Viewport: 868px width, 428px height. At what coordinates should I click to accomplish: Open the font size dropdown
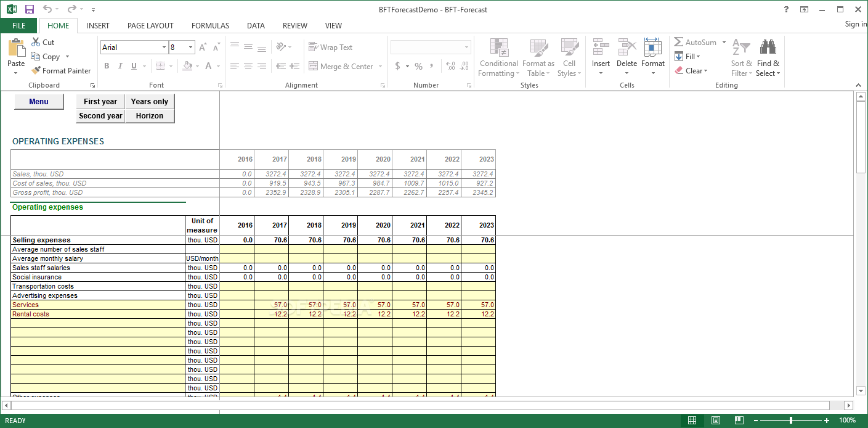coord(191,47)
